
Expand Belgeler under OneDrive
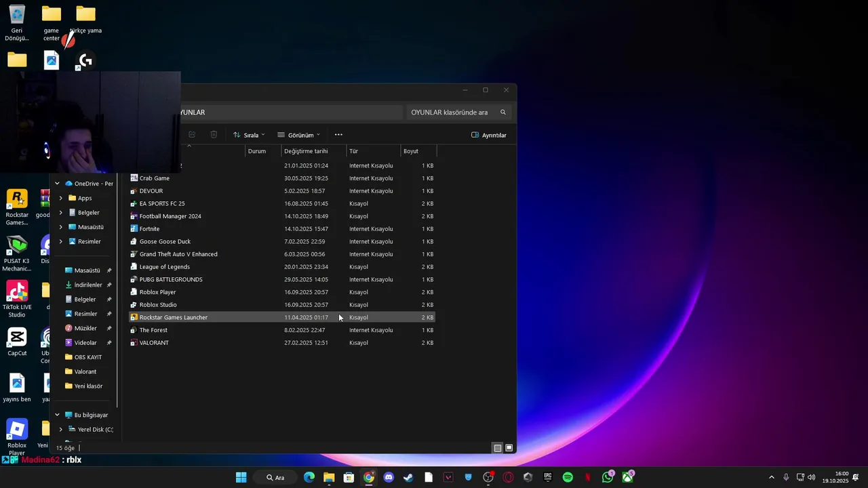pos(61,213)
